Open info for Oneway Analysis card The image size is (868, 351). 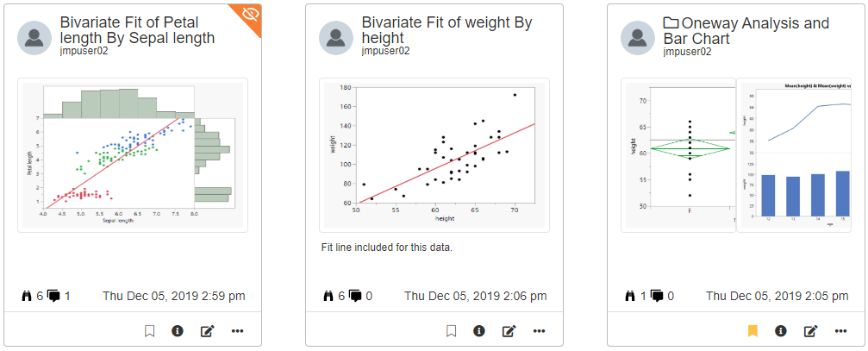tap(781, 331)
